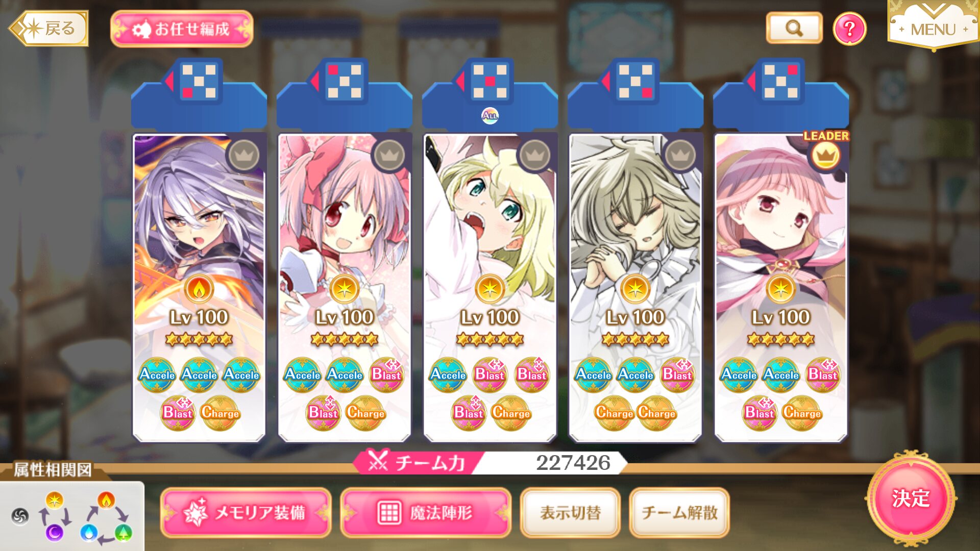Open お任せ編成 auto formation
Screen dimensions: 980x551
click(x=182, y=29)
